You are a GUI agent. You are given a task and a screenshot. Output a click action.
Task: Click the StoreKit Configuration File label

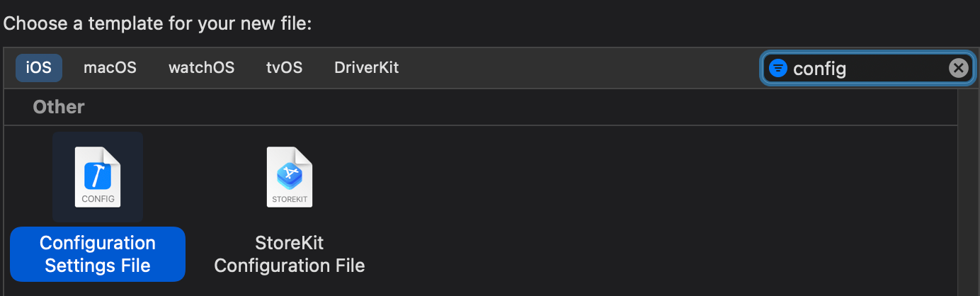[289, 254]
